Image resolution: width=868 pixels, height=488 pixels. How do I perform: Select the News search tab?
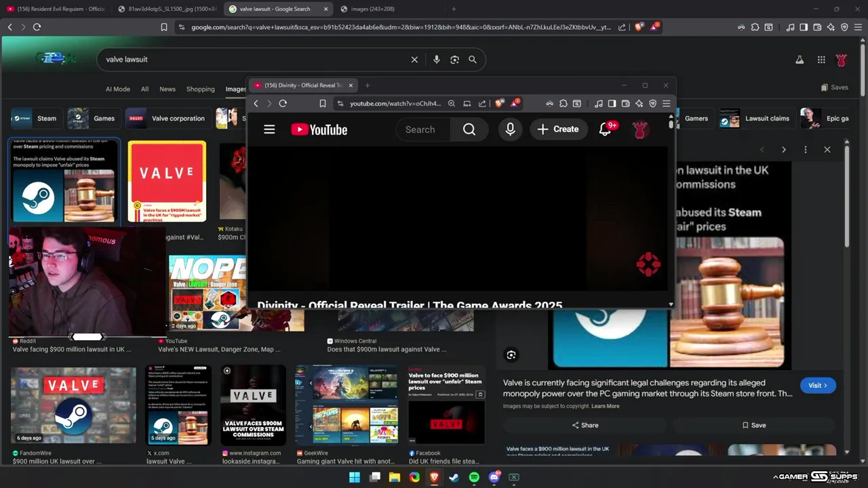pos(167,89)
